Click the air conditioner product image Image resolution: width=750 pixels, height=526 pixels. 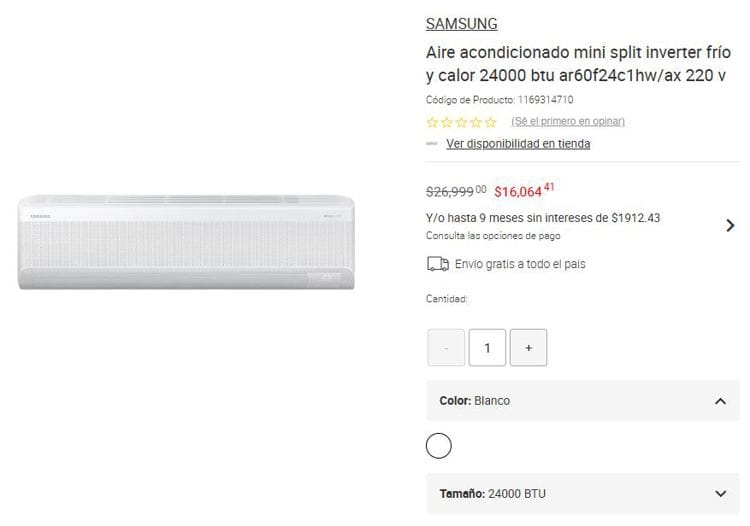(187, 242)
